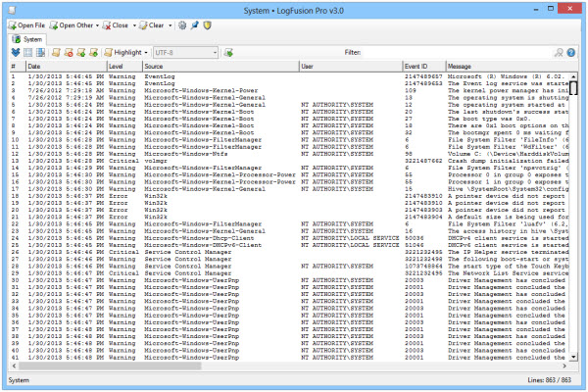
Task: Click the blue help question mark icon
Action: pos(570,52)
